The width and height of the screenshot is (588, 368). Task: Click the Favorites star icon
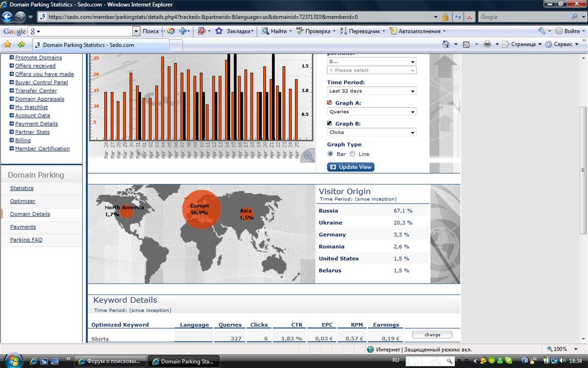coord(7,45)
